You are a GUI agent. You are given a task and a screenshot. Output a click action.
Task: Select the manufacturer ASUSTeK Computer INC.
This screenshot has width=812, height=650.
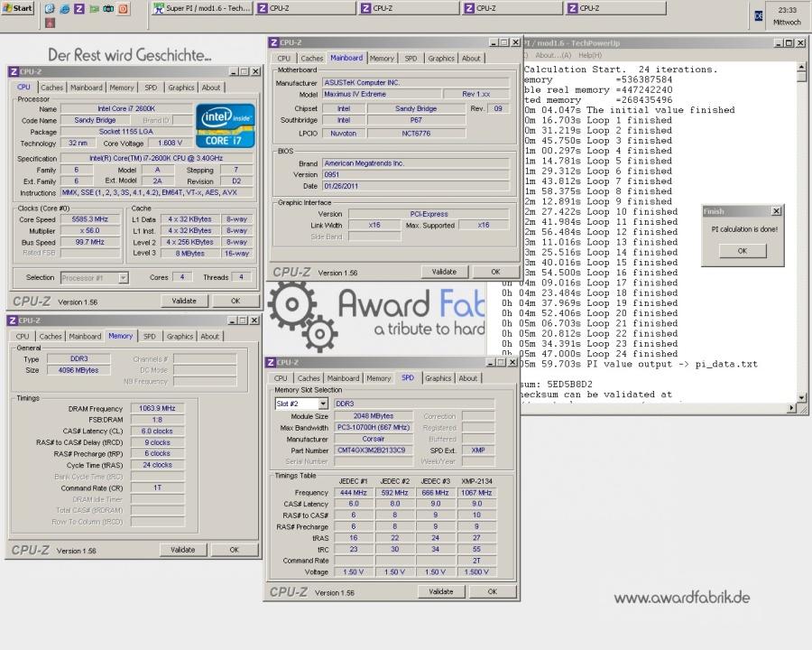[415, 83]
